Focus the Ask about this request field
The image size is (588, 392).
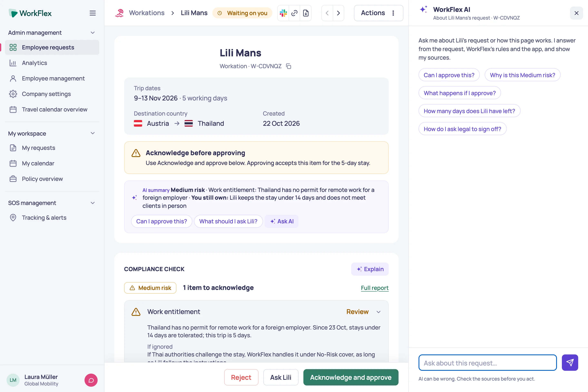488,363
